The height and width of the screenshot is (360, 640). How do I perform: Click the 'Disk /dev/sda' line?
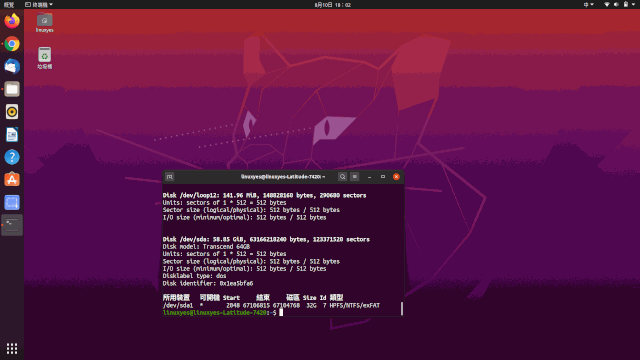(x=266, y=240)
